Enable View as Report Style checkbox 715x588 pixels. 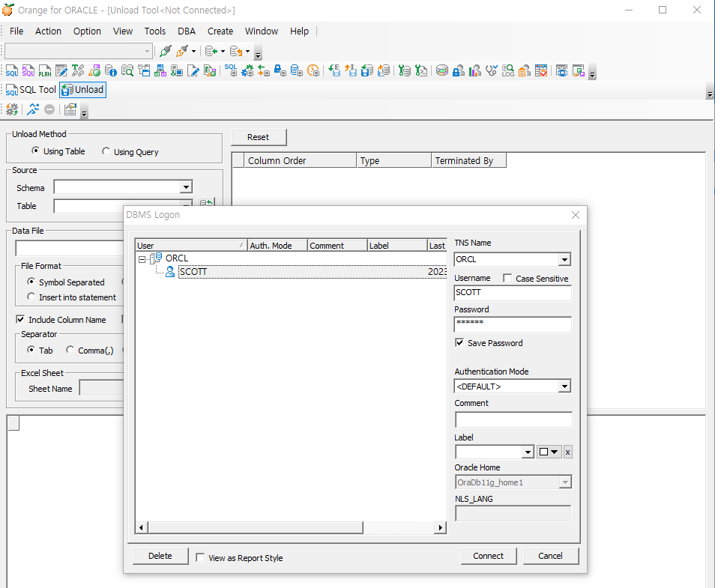pos(199,557)
